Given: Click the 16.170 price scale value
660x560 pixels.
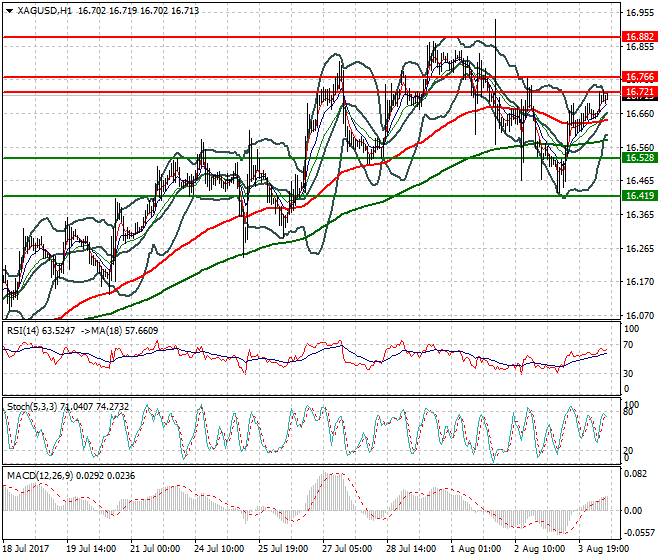Looking at the screenshot, I should click(x=640, y=282).
